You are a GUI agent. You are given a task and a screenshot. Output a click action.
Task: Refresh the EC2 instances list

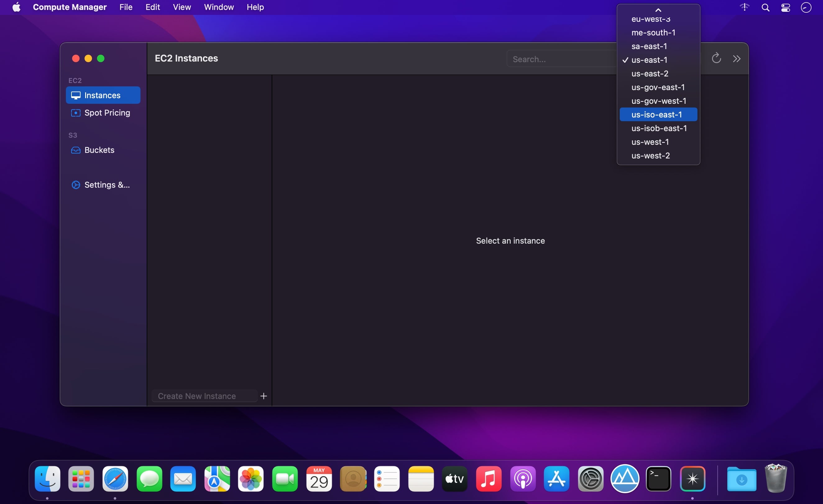pyautogui.click(x=716, y=58)
